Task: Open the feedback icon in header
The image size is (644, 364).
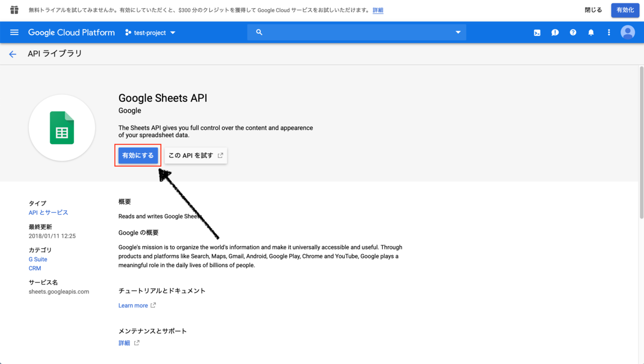Action: click(555, 33)
